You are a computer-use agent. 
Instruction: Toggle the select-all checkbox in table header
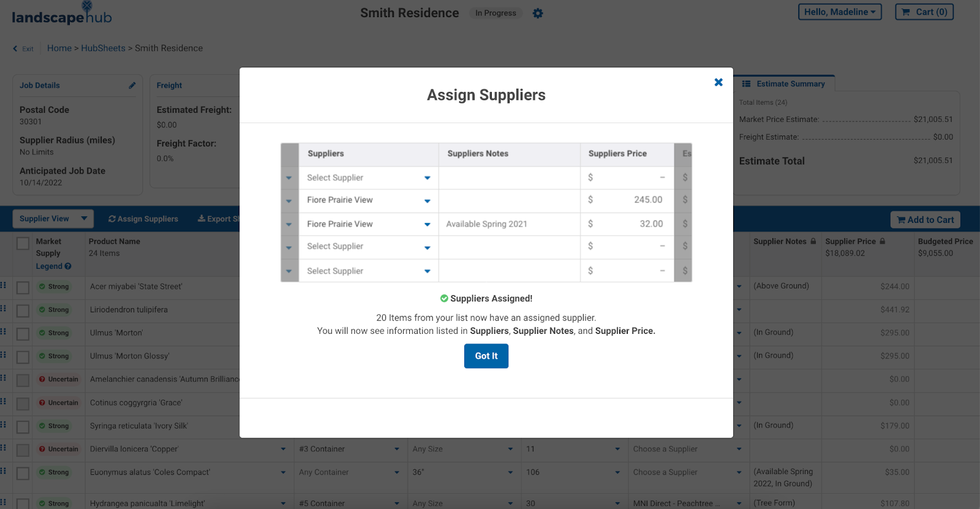pyautogui.click(x=23, y=244)
